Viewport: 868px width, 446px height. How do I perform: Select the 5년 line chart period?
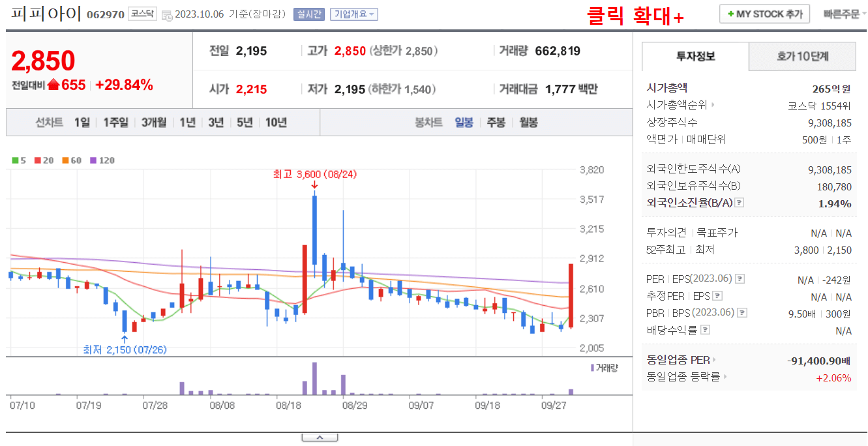coord(245,123)
